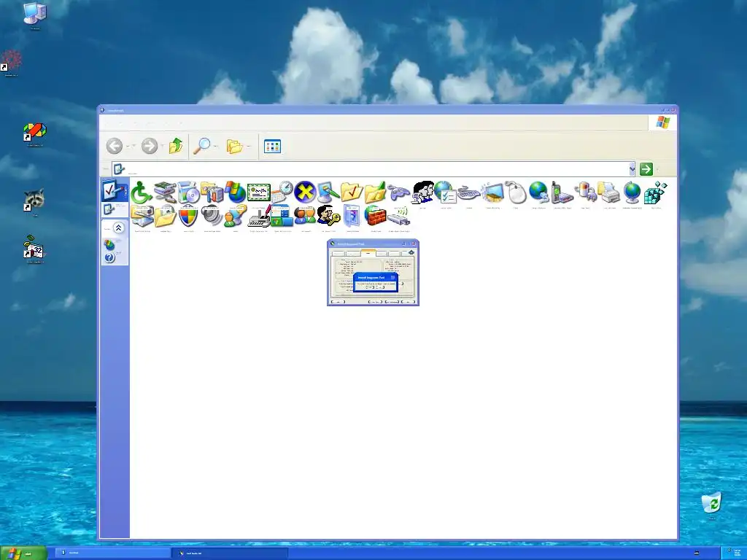Open Display monitor with paintbrush icon
The width and height of the screenshot is (747, 560).
point(329,192)
